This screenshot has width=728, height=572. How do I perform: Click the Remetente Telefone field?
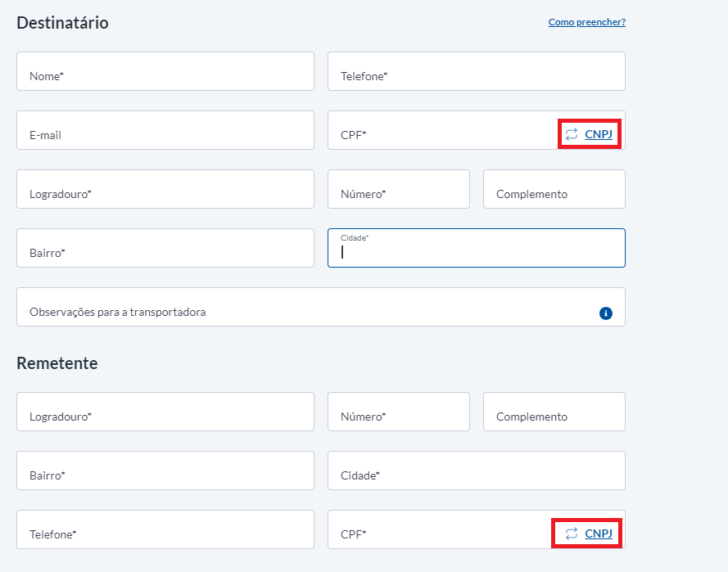pyautogui.click(x=165, y=529)
